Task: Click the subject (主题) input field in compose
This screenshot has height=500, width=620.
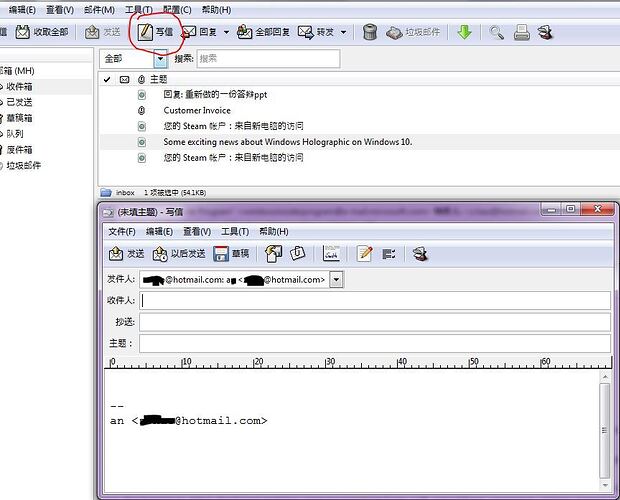Action: 375,343
